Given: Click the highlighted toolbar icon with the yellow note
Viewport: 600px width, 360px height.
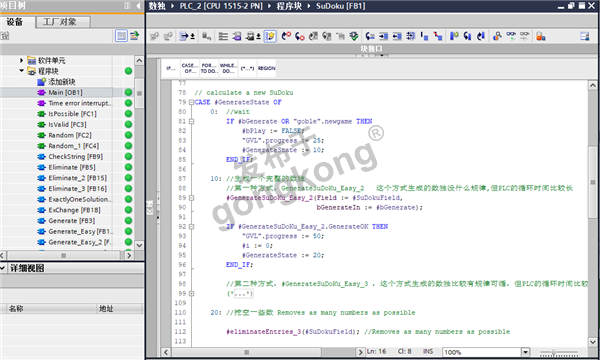Looking at the screenshot, I should [270, 36].
